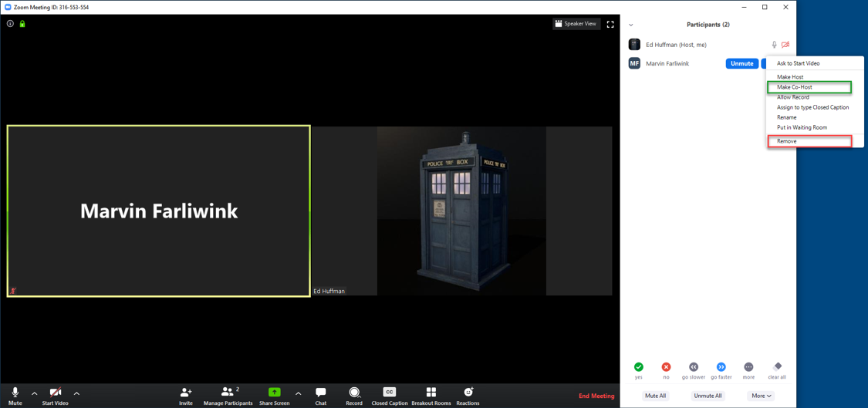Image resolution: width=868 pixels, height=408 pixels.
Task: Show meeting information icon
Action: pos(10,24)
